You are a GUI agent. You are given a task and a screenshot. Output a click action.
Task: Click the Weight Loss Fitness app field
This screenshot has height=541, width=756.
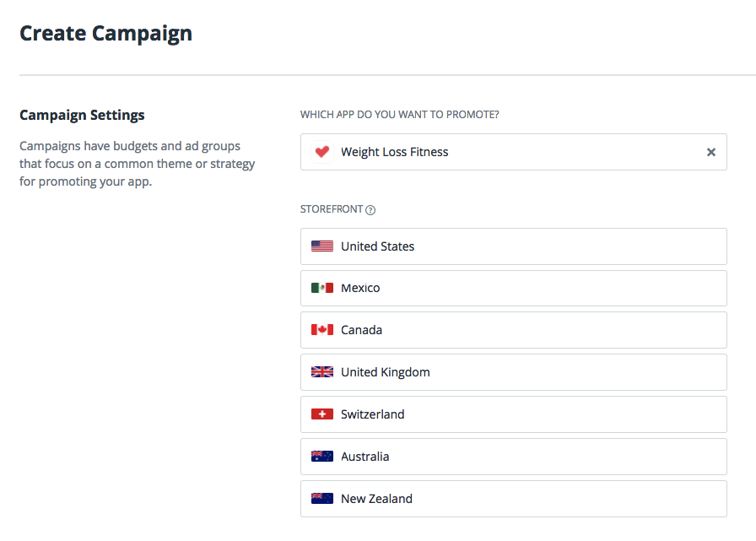click(x=506, y=152)
